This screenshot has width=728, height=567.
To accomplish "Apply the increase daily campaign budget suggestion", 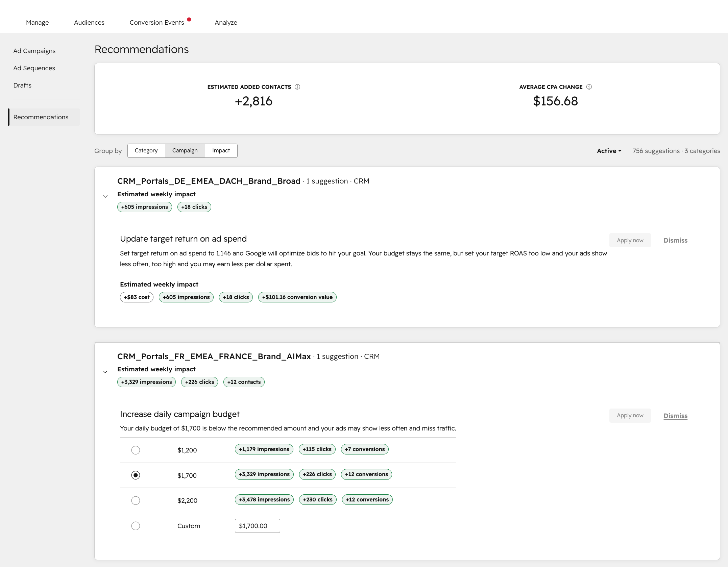I will tap(630, 415).
